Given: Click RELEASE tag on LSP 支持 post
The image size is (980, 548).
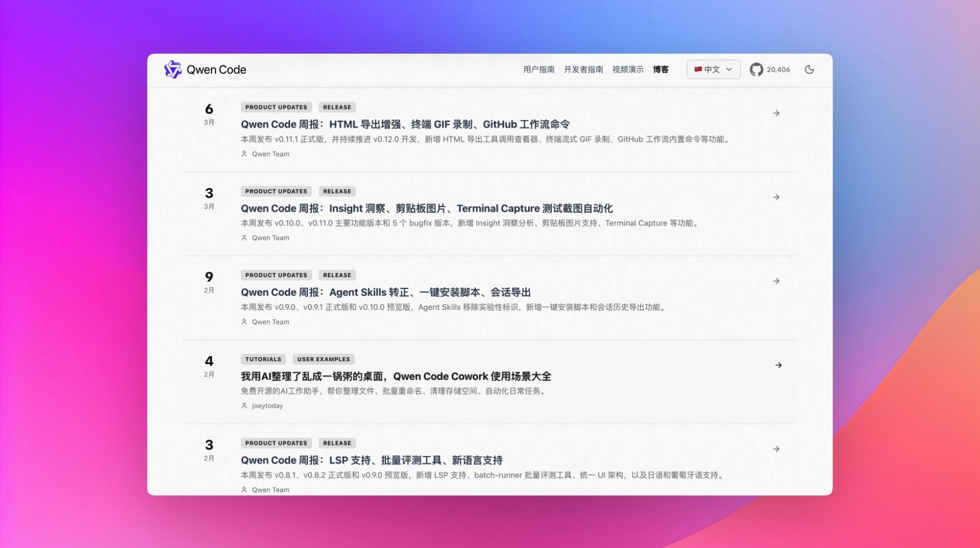Looking at the screenshot, I should tap(337, 443).
